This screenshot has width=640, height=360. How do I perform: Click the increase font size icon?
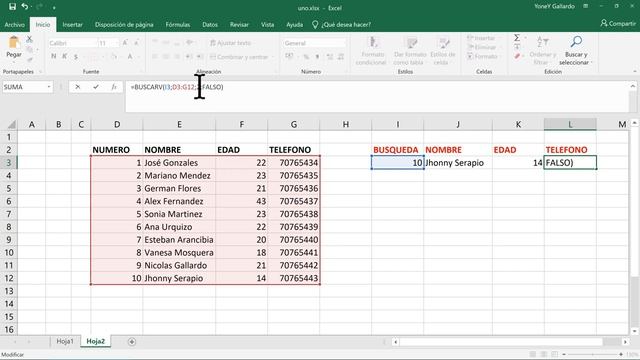pos(125,43)
